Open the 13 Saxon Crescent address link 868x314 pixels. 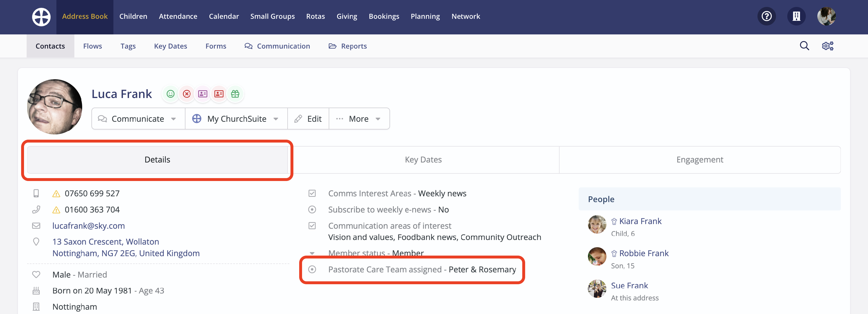[126, 247]
